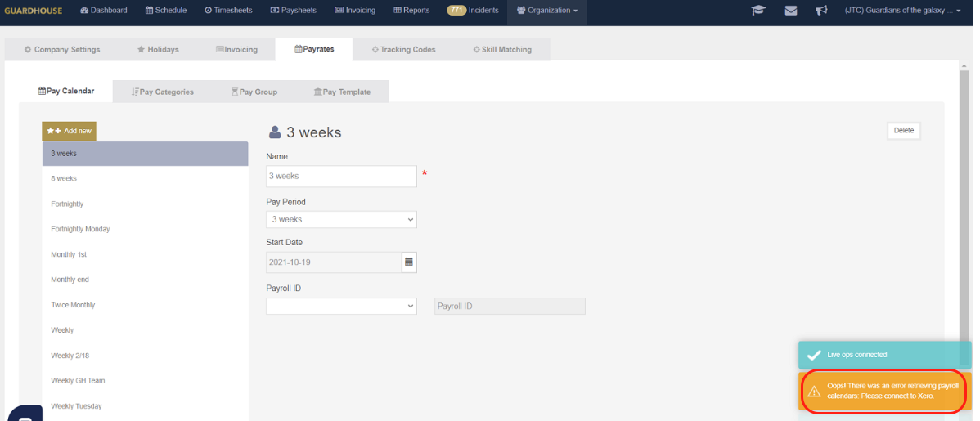The width and height of the screenshot is (980, 421).
Task: Choose Fortnightly Monday from the list
Action: click(145, 229)
